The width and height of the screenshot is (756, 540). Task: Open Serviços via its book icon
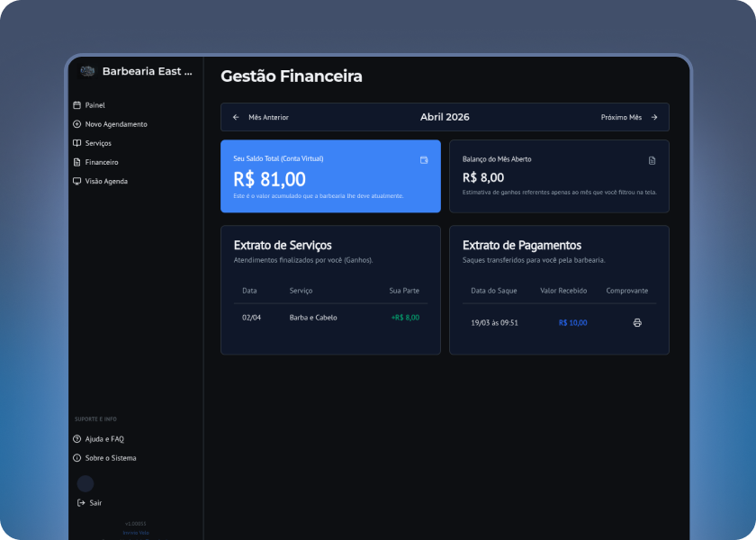(76, 143)
